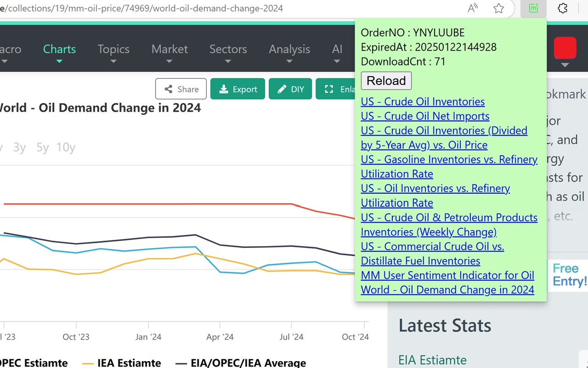This screenshot has height=368, width=588.
Task: Add page to favorites with star icon
Action: [498, 8]
